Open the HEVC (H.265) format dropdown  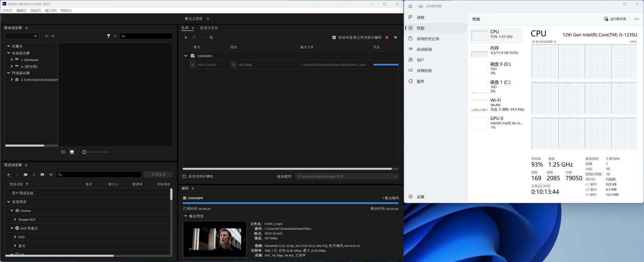coord(193,65)
